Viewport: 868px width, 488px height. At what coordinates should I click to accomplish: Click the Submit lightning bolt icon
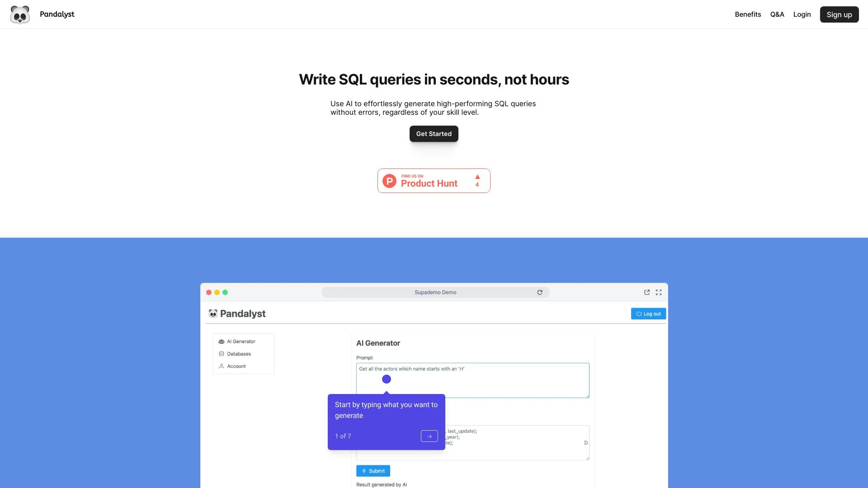pyautogui.click(x=363, y=471)
